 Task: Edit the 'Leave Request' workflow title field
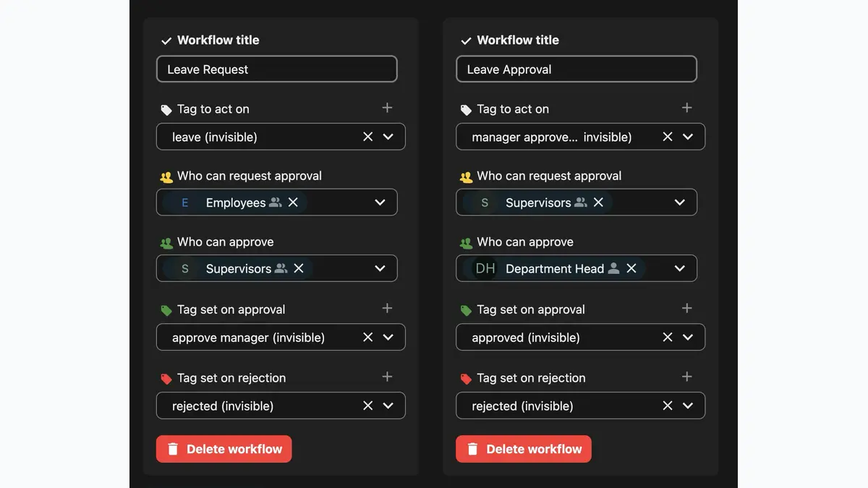277,69
